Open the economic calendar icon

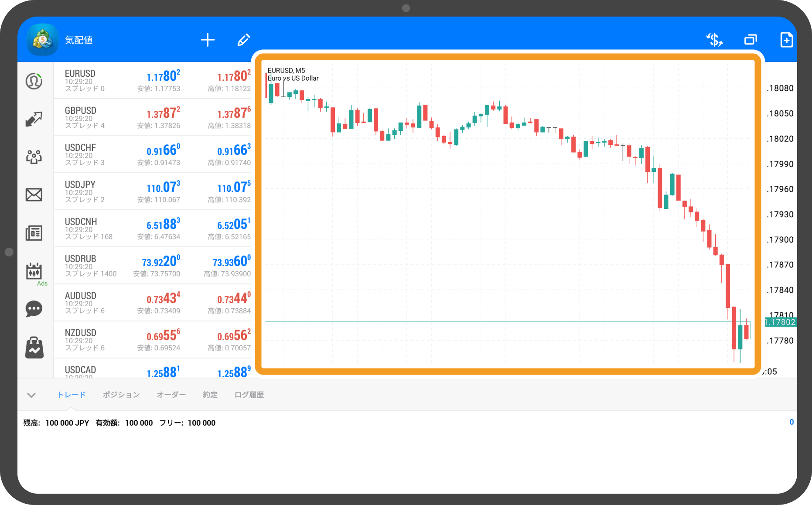point(34,271)
